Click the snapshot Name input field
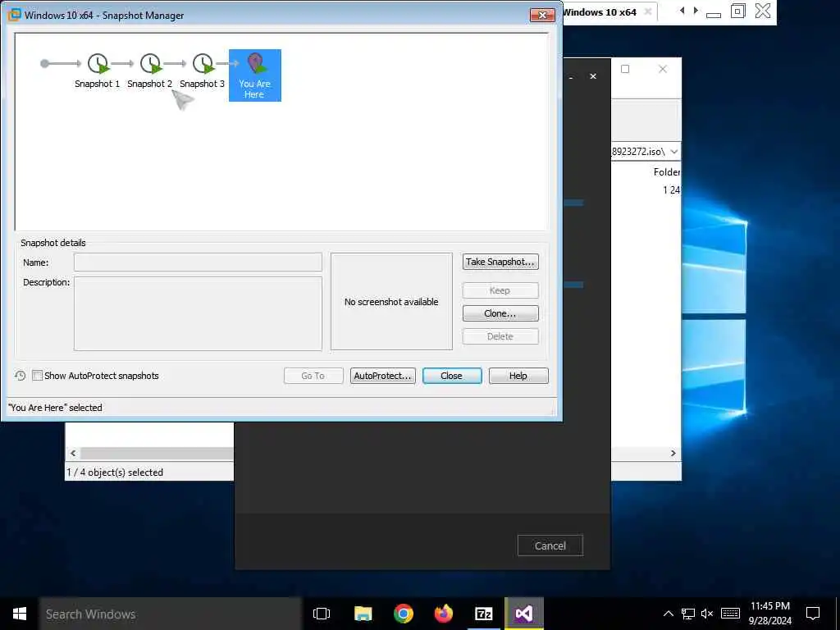 (198, 262)
